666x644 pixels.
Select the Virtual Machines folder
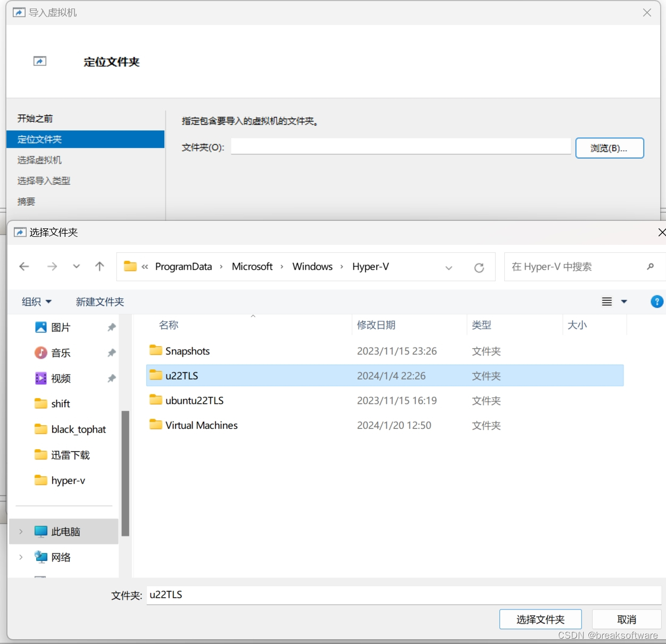201,425
